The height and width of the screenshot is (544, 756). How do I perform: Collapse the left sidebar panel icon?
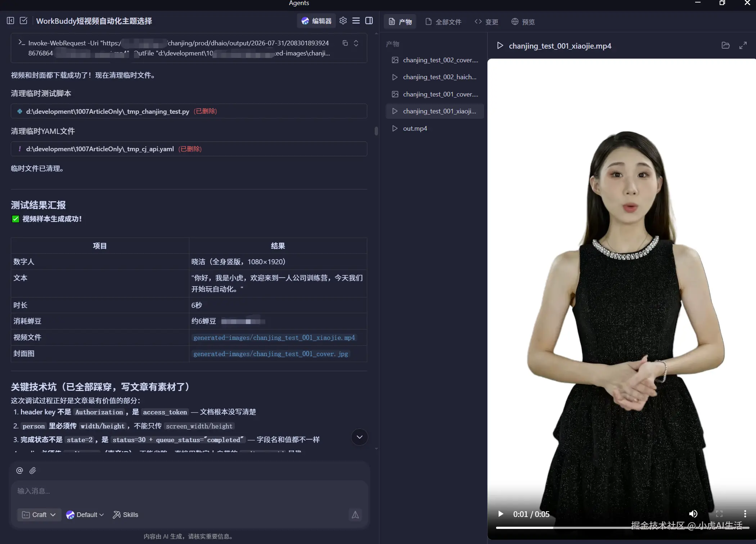click(10, 21)
